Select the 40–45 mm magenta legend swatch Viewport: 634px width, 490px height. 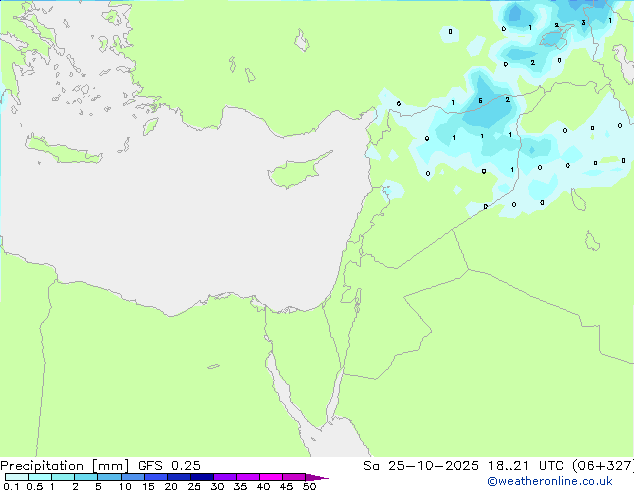click(271, 477)
